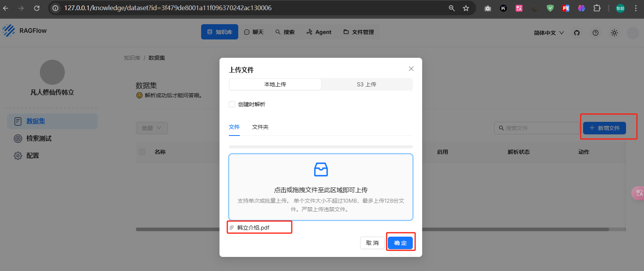
Task: Click the FE extension icon
Action: 566,8
